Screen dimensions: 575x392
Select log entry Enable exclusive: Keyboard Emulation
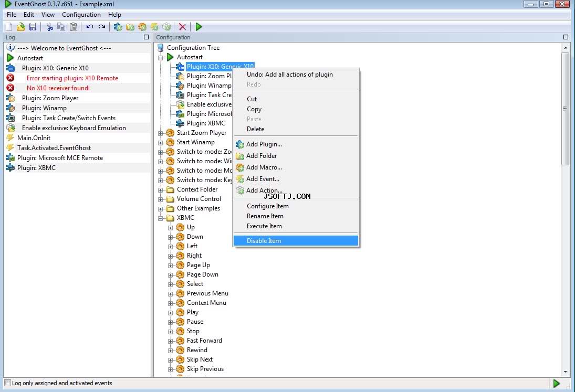(x=74, y=128)
